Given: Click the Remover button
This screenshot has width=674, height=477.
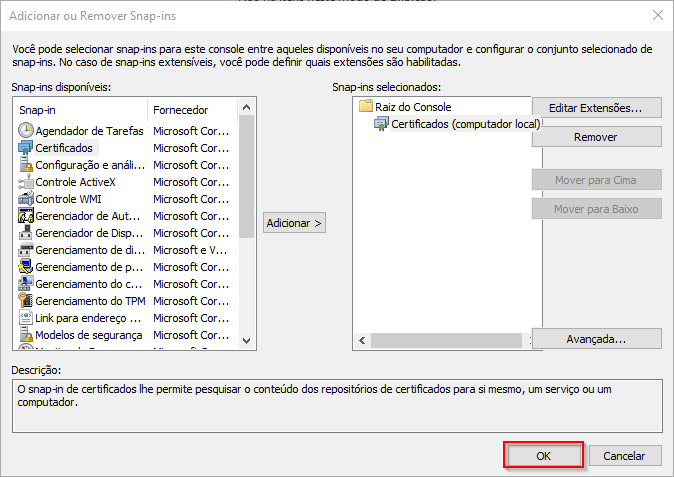Looking at the screenshot, I should pyautogui.click(x=596, y=137).
